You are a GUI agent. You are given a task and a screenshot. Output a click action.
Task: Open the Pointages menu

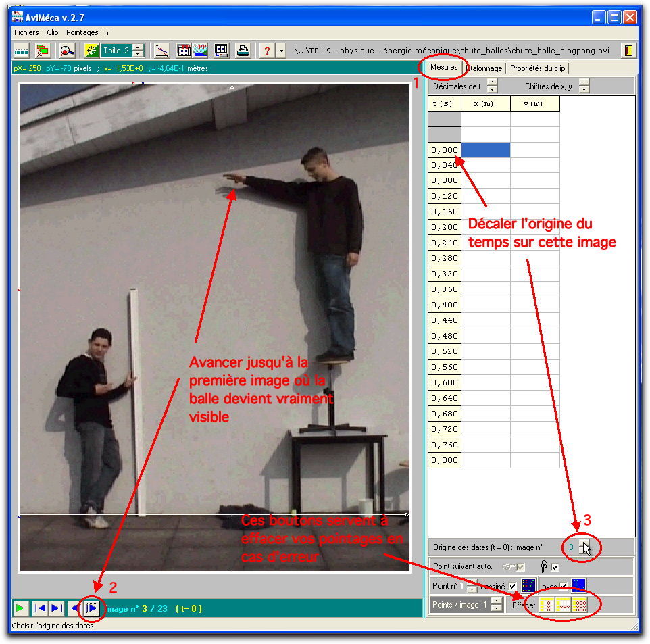[82, 32]
